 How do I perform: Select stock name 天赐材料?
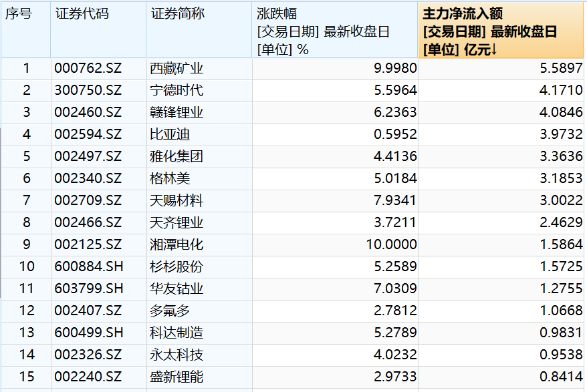coord(177,201)
